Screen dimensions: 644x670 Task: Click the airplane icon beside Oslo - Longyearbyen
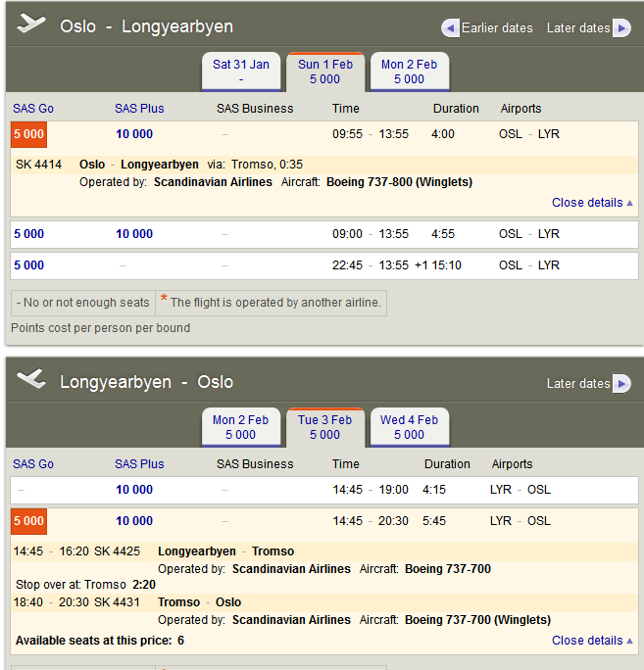[x=32, y=24]
